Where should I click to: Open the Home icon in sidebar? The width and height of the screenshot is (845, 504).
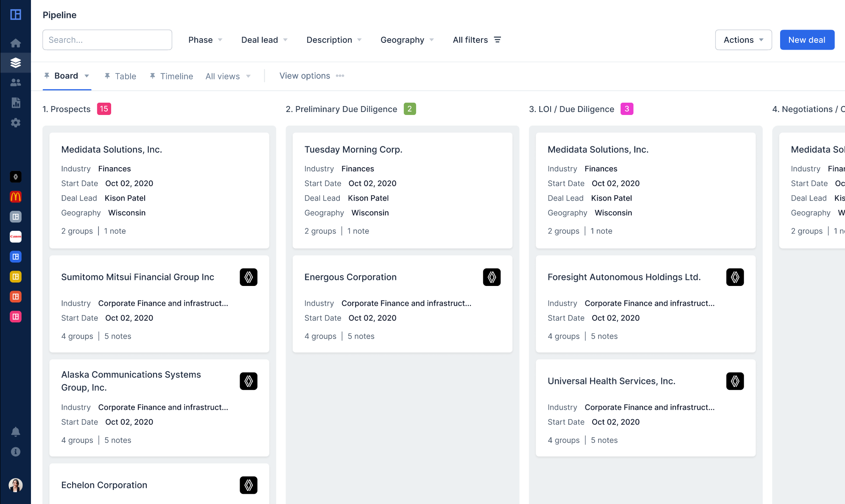point(16,43)
